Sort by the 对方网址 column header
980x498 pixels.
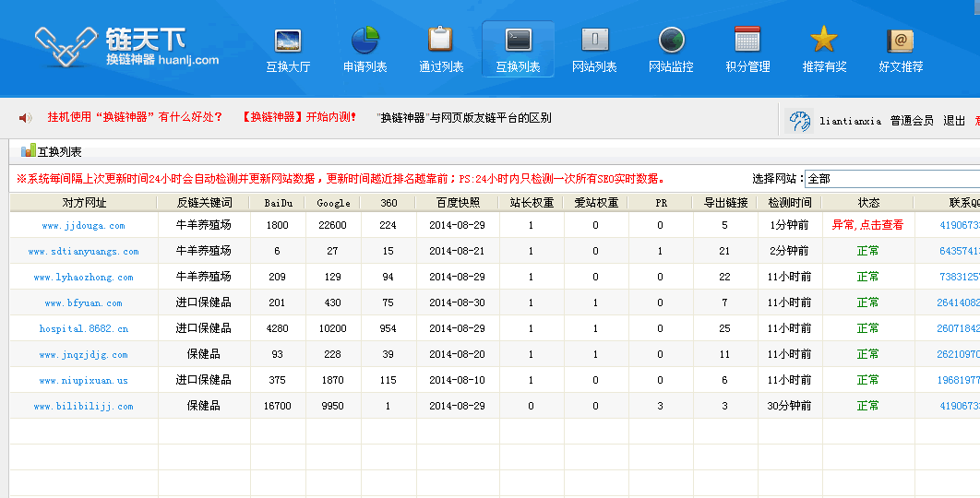84,203
